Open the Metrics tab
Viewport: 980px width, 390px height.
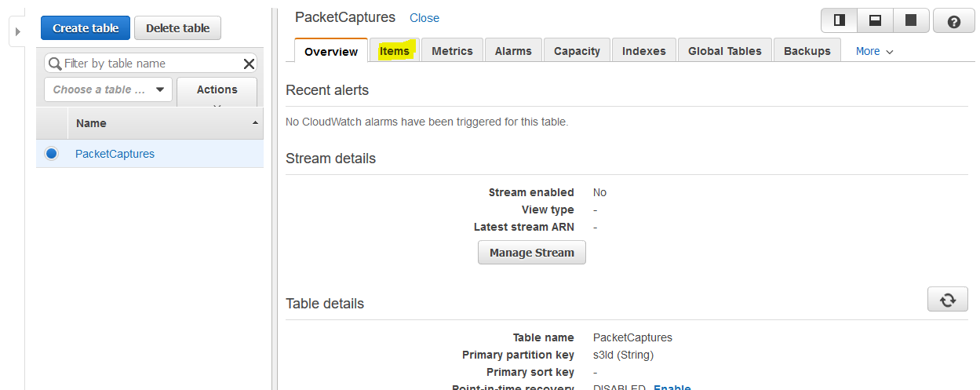coord(452,50)
